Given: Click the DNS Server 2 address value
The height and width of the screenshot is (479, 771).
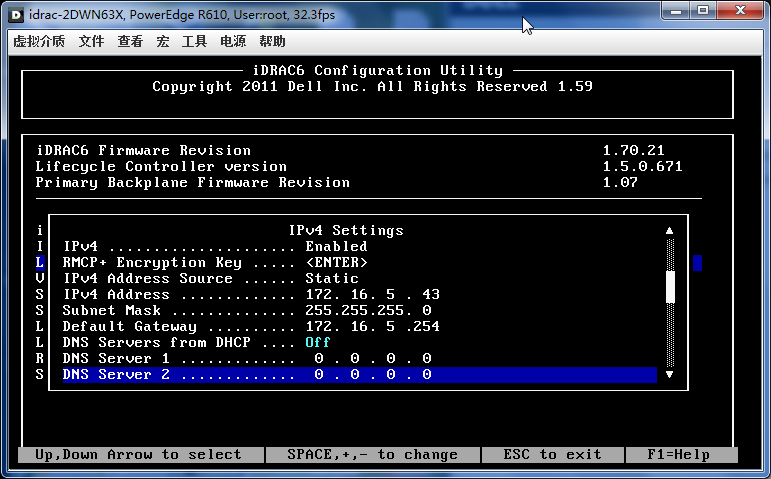Looking at the screenshot, I should tap(373, 375).
